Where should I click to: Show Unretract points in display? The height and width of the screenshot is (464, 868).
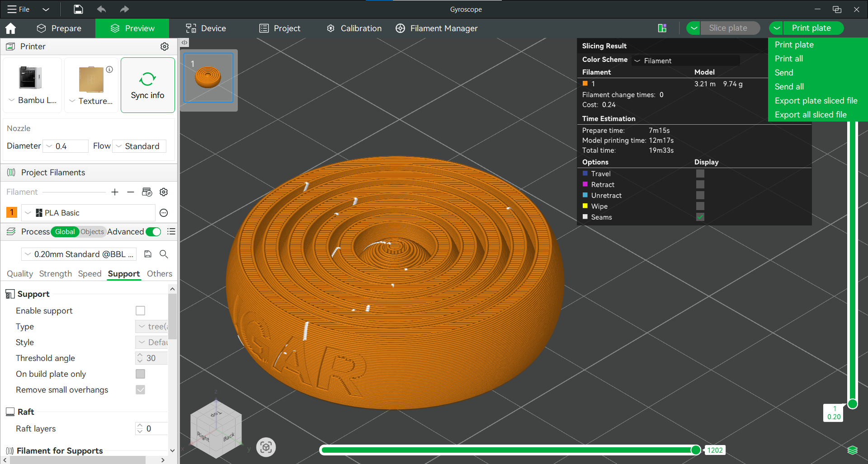(x=700, y=195)
